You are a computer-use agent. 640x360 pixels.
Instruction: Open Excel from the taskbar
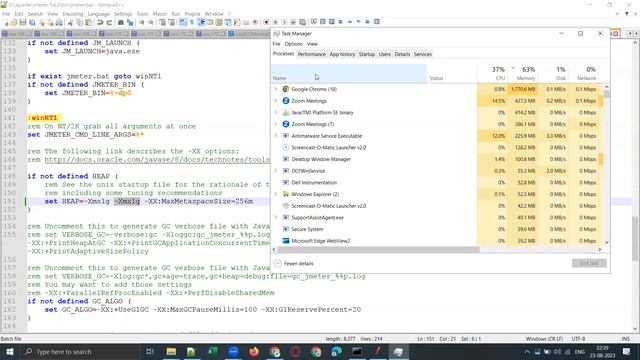tap(213, 351)
